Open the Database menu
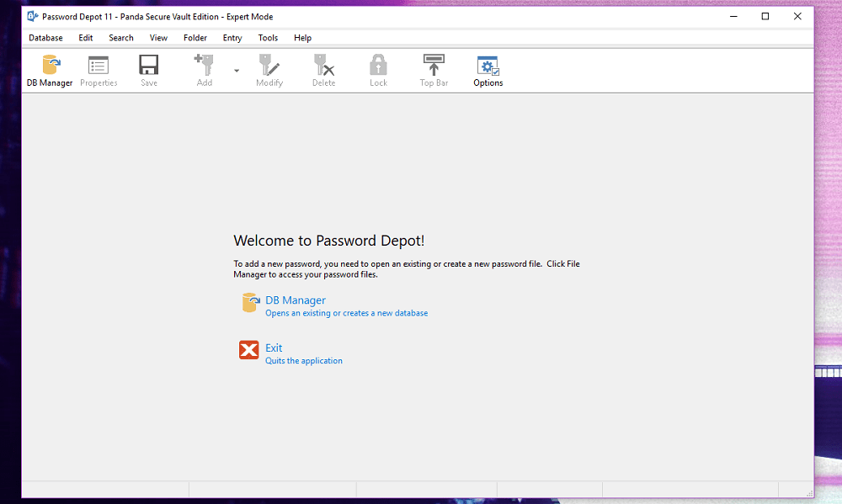The image size is (842, 504). pos(45,38)
